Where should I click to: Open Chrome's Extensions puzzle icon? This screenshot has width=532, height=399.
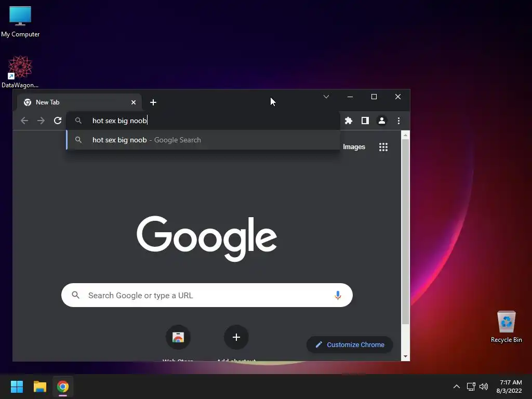click(x=349, y=121)
